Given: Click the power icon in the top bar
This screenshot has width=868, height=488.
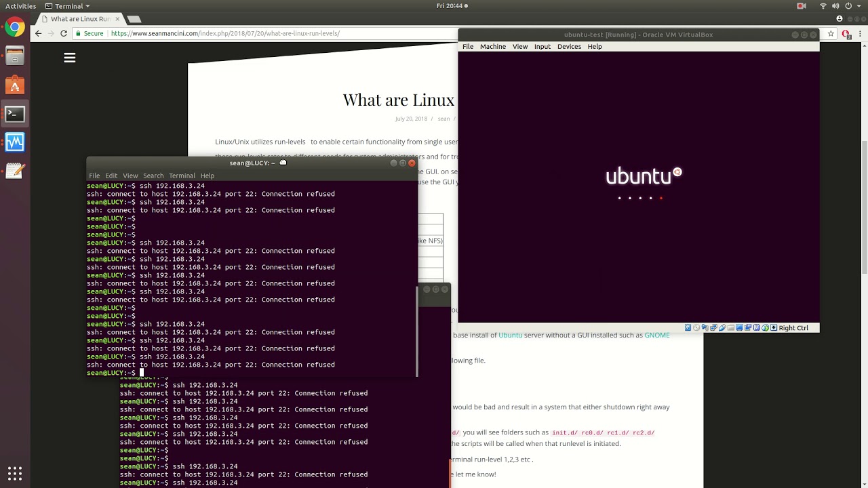Looking at the screenshot, I should pyautogui.click(x=848, y=6).
